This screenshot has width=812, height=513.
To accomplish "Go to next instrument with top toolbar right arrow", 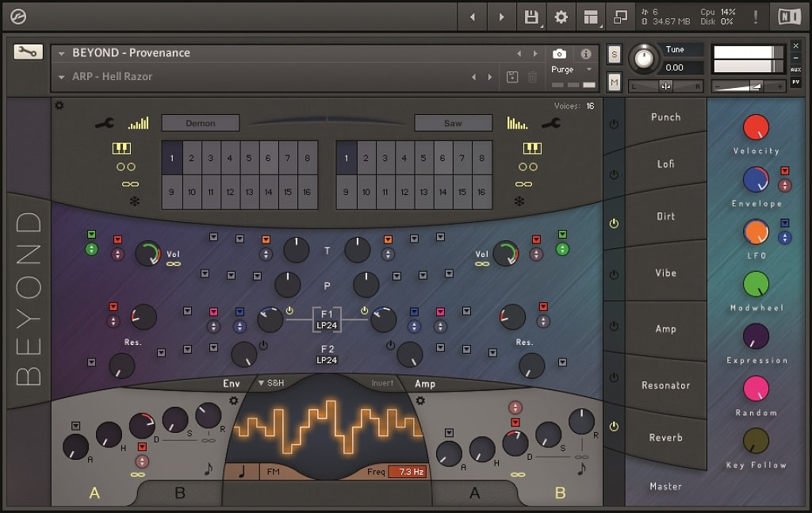I will point(501,17).
